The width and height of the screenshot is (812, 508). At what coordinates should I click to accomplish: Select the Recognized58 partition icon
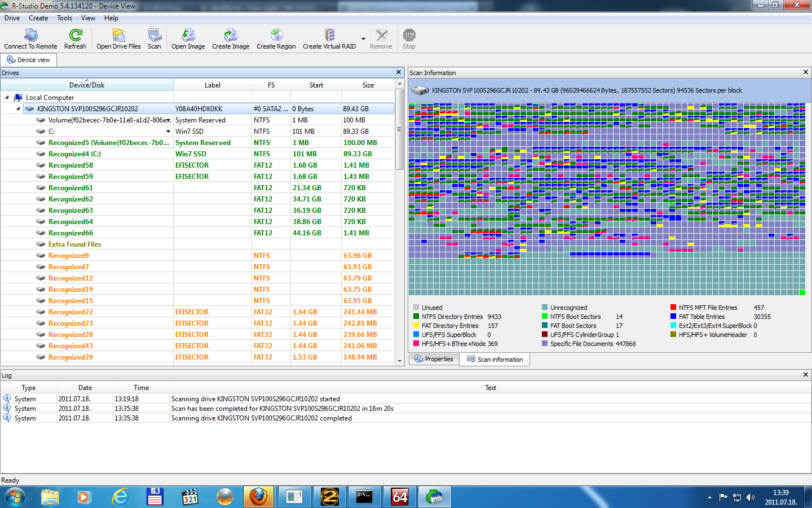tap(41, 165)
